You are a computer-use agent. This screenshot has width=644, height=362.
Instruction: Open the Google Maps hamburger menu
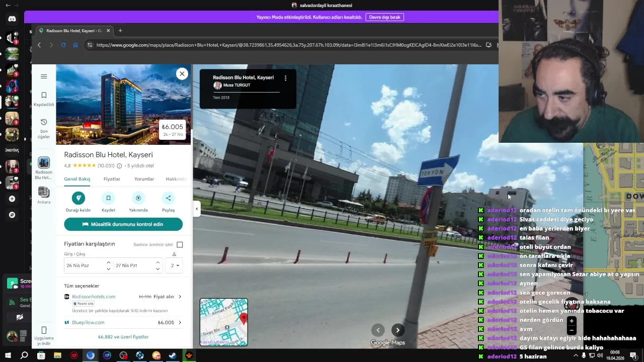44,76
